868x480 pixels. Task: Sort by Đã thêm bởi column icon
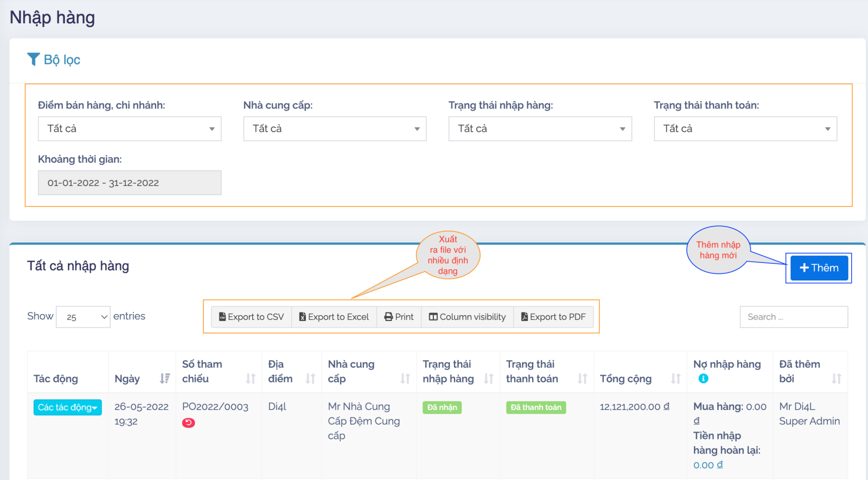[836, 379]
